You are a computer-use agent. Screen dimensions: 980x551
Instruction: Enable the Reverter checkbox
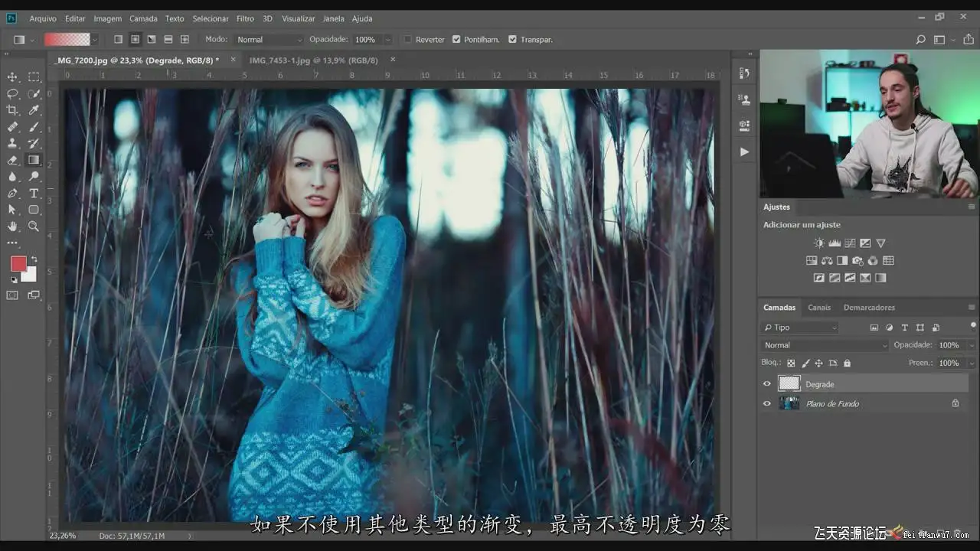[x=408, y=39]
